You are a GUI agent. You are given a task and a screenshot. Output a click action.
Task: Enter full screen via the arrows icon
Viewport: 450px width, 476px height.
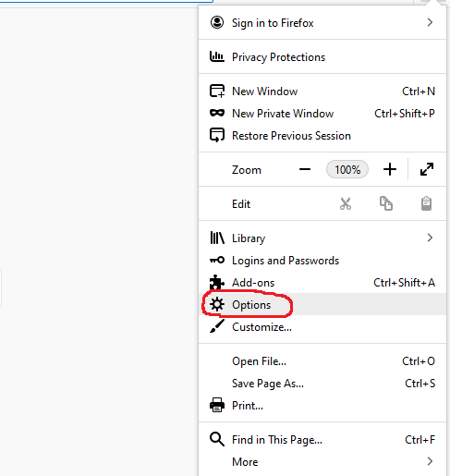pos(427,169)
